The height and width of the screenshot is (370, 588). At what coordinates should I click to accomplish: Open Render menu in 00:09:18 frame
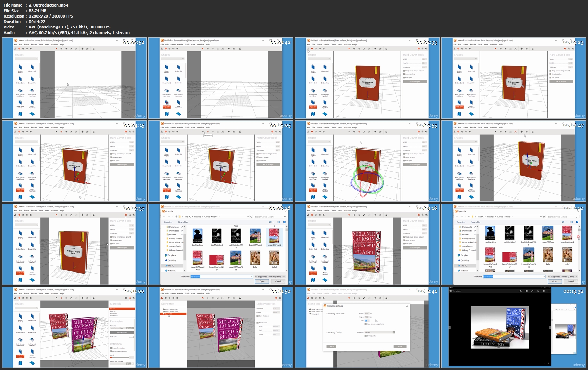(326, 210)
